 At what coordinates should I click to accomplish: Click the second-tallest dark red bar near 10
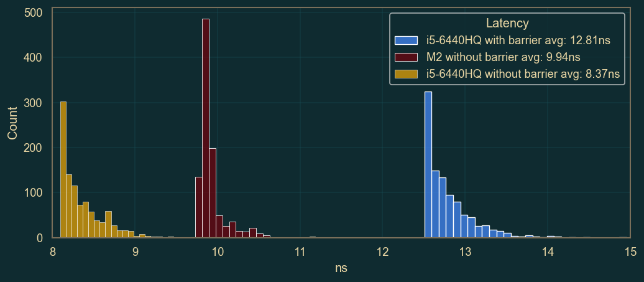tap(213, 193)
